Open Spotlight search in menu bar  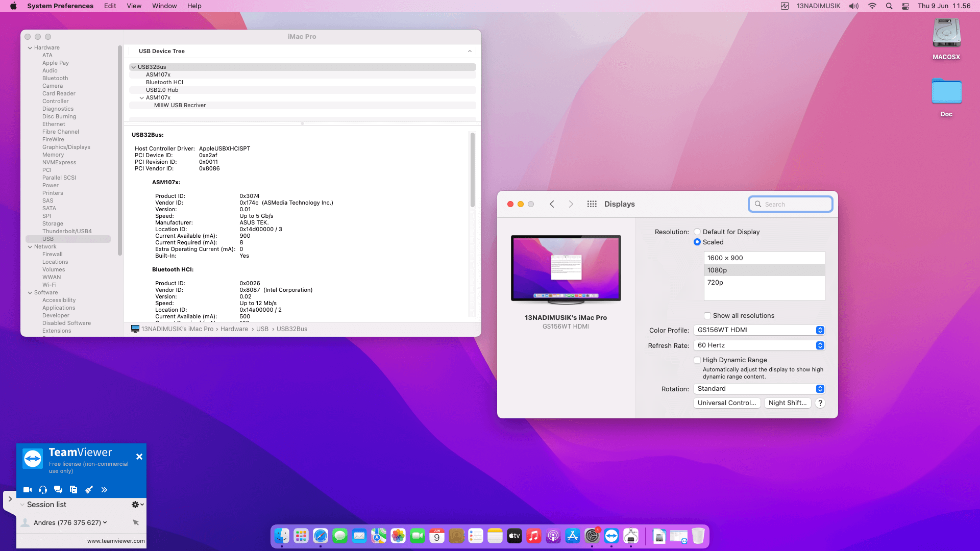pyautogui.click(x=889, y=6)
